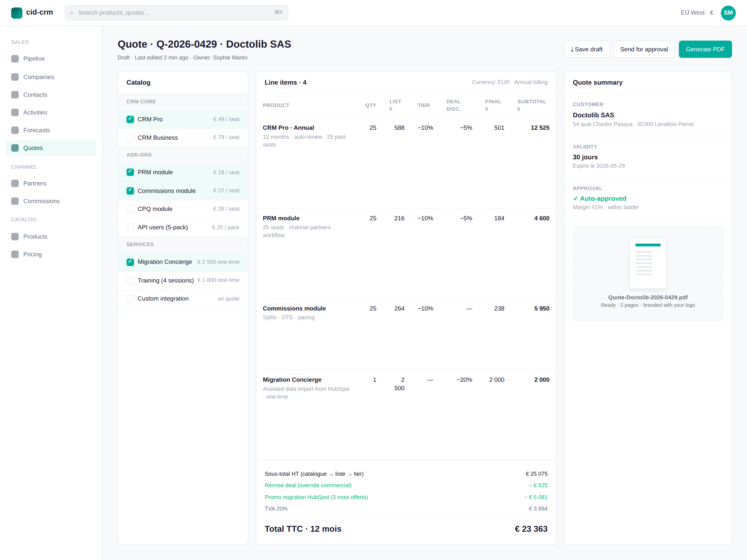The height and width of the screenshot is (560, 747).
Task: Open the Pipeline page
Action: pyautogui.click(x=51, y=59)
